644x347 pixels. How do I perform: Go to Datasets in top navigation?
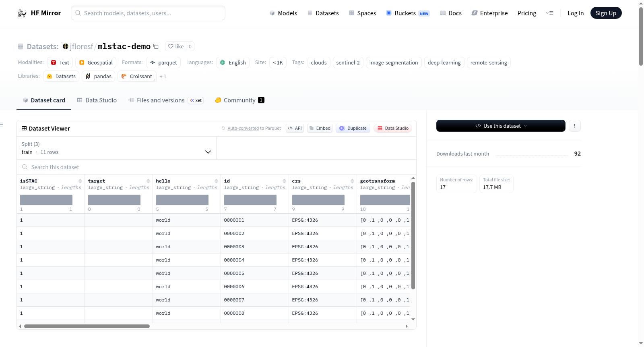[323, 13]
